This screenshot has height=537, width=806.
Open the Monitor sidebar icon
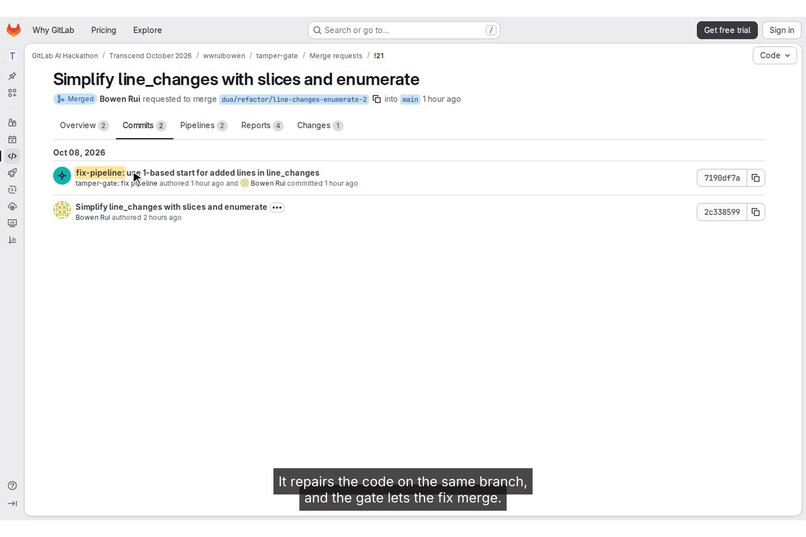[x=12, y=223]
